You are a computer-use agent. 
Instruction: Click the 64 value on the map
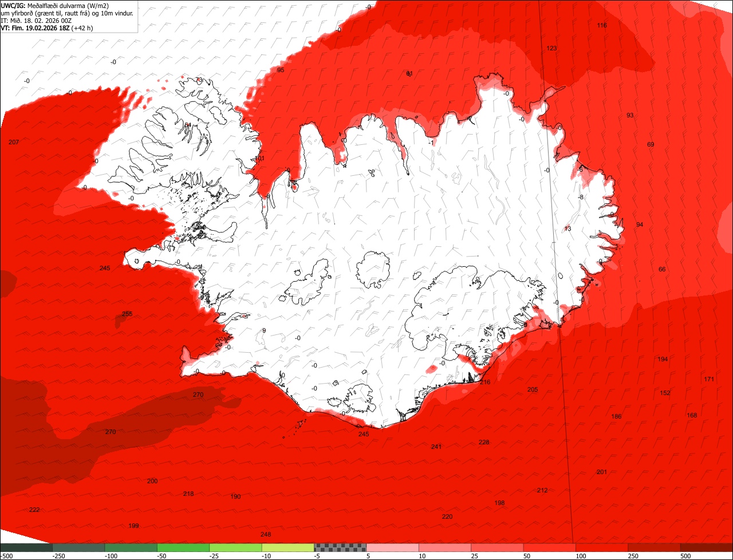(x=188, y=125)
